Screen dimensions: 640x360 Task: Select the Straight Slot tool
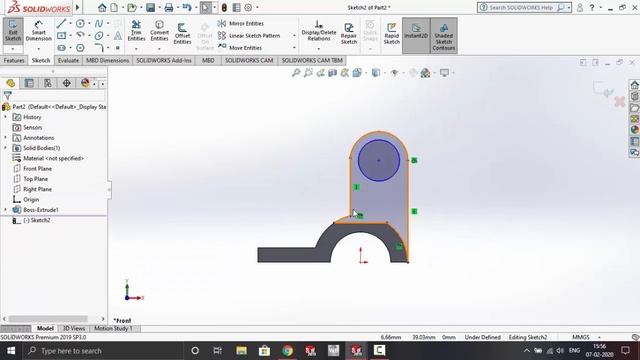[x=62, y=48]
